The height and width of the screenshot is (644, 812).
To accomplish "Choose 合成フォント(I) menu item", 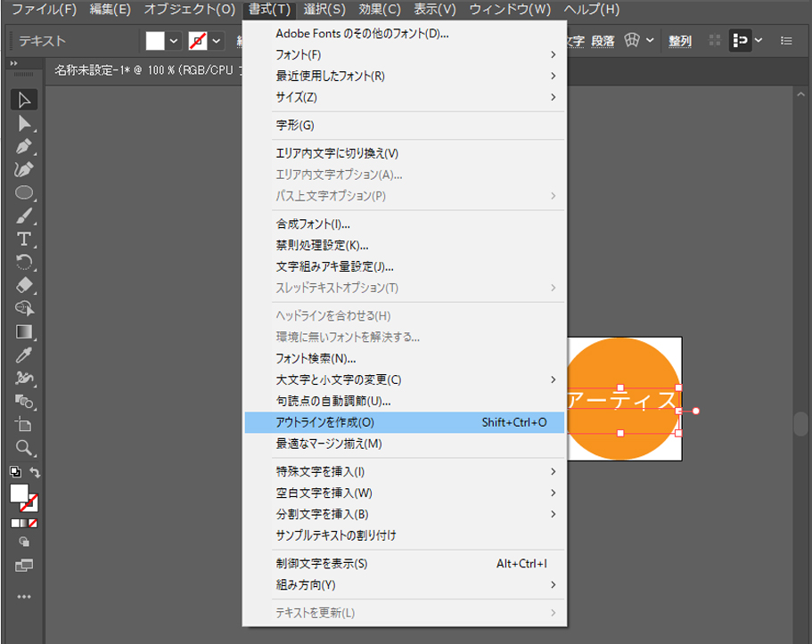I will [x=404, y=224].
